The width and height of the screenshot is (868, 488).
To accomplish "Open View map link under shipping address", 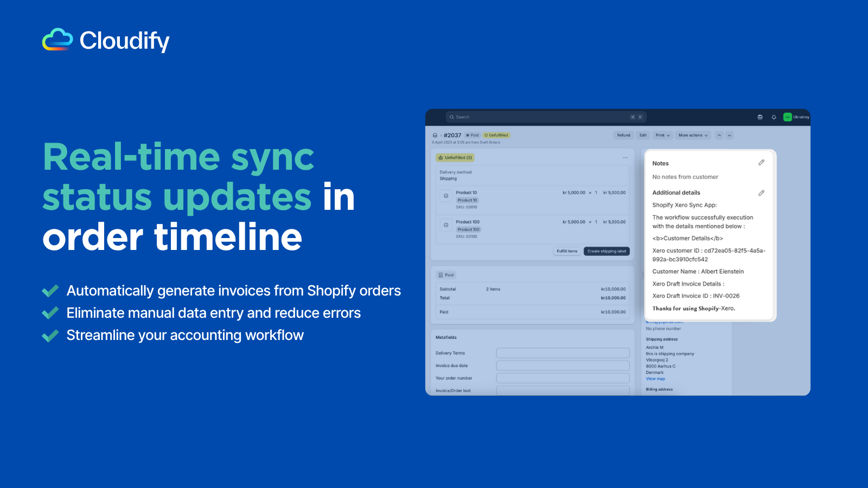I will [x=655, y=378].
